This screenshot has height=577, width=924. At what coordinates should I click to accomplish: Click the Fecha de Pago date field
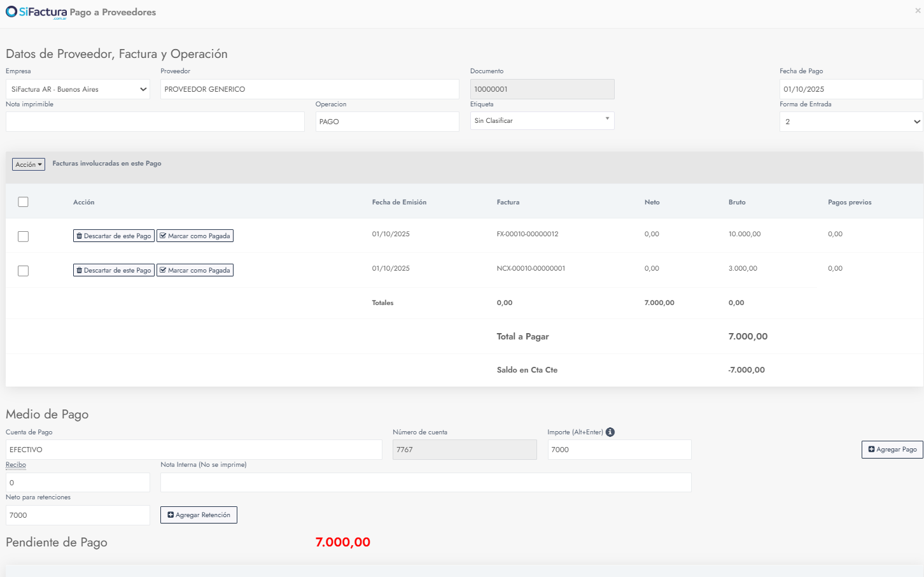point(851,89)
